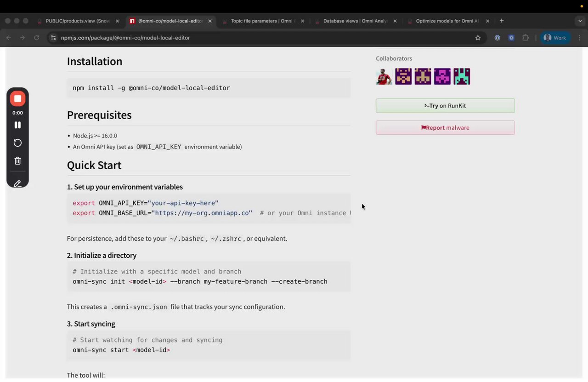588x382 pixels.
Task: Close the PUBLIC/products.view tab
Action: click(x=117, y=21)
